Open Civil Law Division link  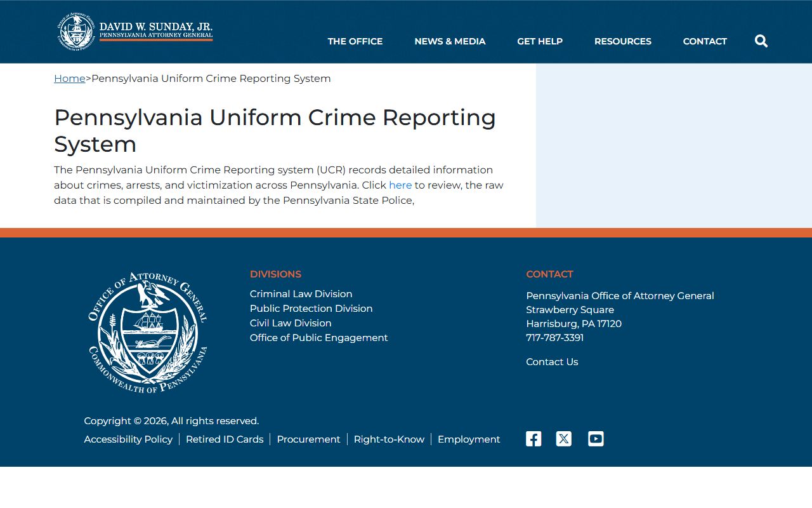291,323
